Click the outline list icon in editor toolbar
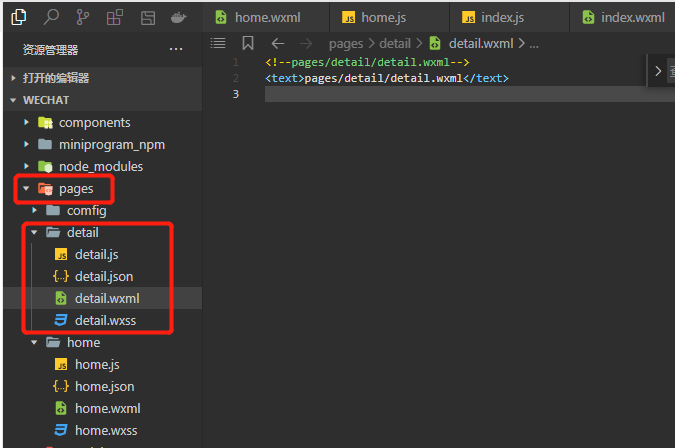The height and width of the screenshot is (448, 675). point(218,44)
